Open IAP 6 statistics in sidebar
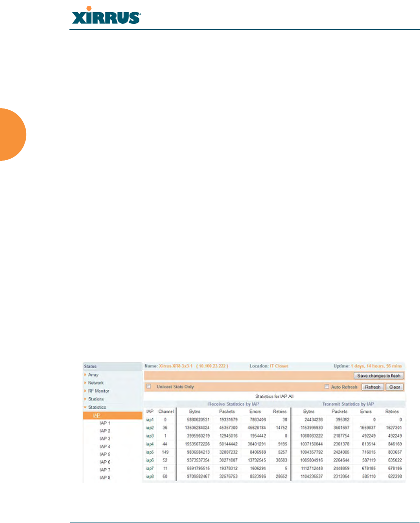Viewport: 420px width, 523px height. click(105, 462)
